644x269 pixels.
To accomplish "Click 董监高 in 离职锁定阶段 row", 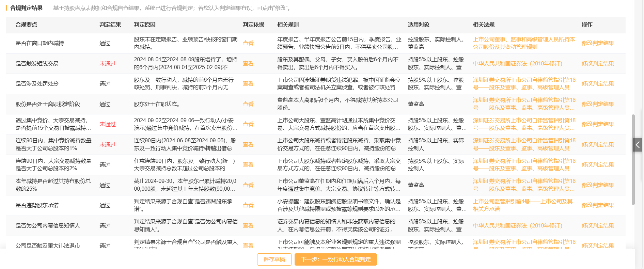I will point(416,104).
